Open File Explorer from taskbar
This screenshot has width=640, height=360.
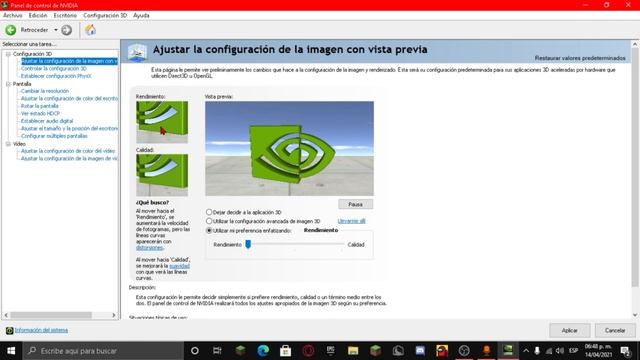(353, 351)
